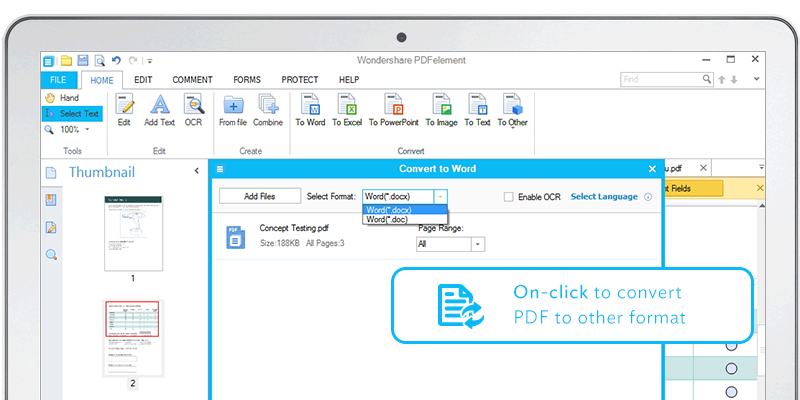Screen dimensions: 800x400
Task: Click the Add Files button
Action: pos(260,196)
